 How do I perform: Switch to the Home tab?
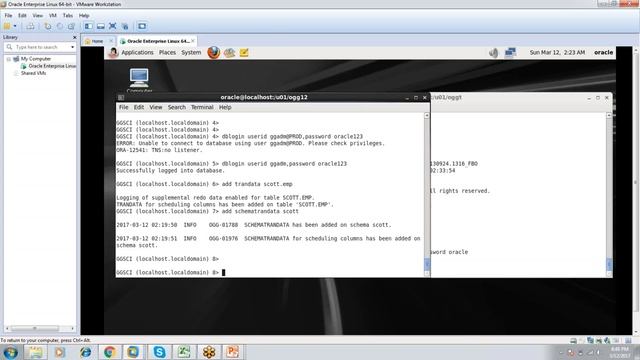(x=94, y=41)
